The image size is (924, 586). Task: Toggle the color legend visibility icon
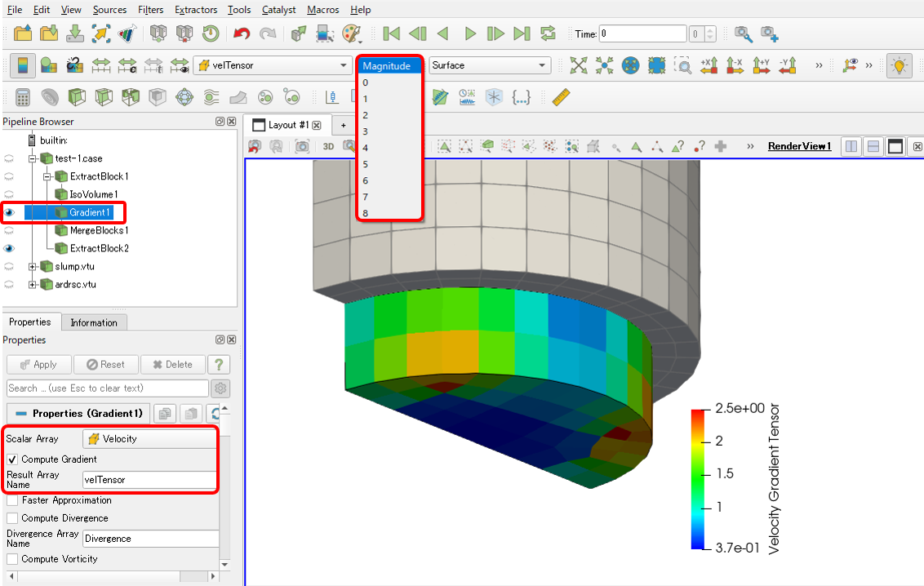point(22,65)
